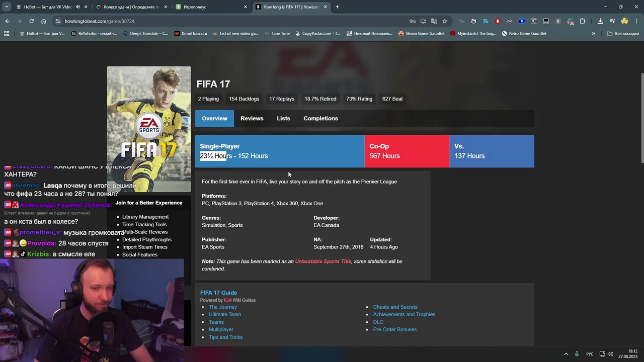Click the 154 Backlogs stat
This screenshot has width=644, height=362.
(244, 99)
